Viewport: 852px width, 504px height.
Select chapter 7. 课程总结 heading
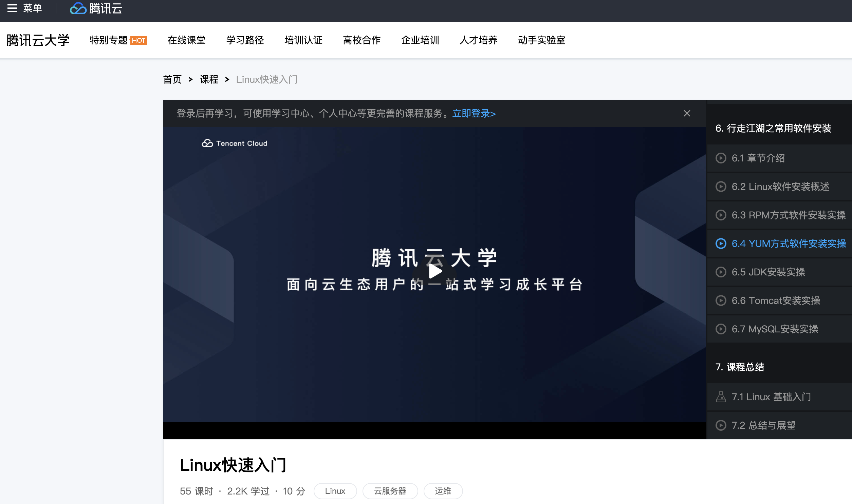click(x=740, y=367)
